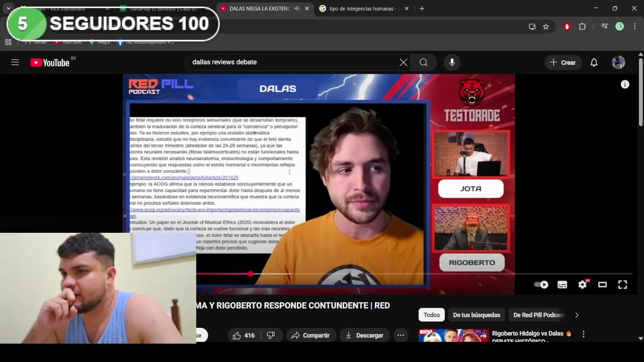Toggle subtitles in the video player
Viewport: 644px width, 362px height.
(x=562, y=285)
